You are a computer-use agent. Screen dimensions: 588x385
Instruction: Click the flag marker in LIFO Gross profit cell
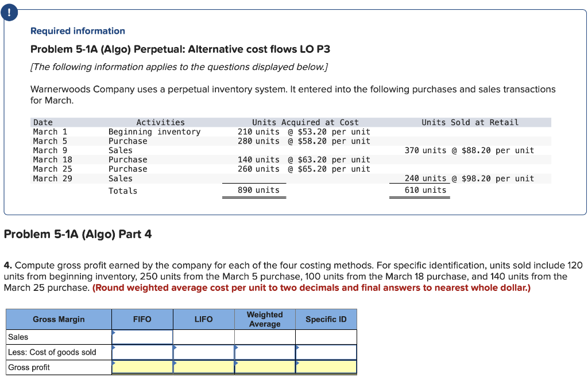pos(175,363)
